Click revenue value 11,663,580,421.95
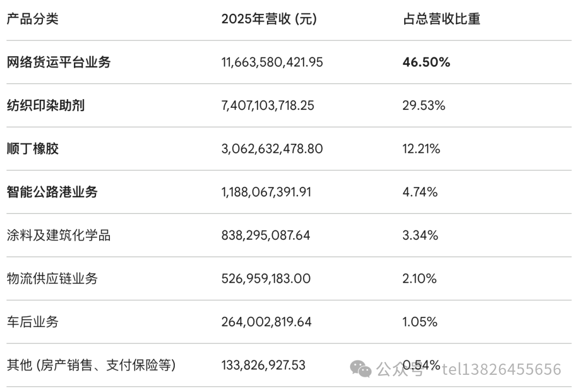This screenshot has height=392, width=579. pos(272,62)
